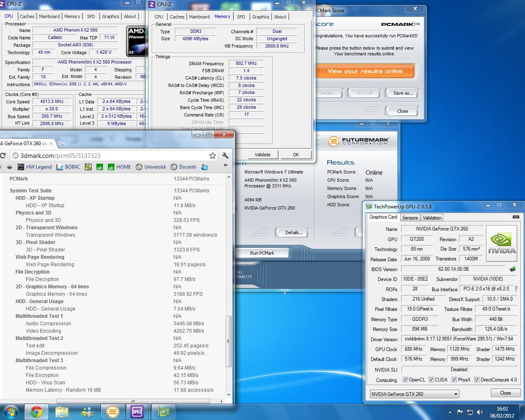Viewport: 525px width, 420px height.
Task: Click the translate bookmark icon
Action: 204,167
